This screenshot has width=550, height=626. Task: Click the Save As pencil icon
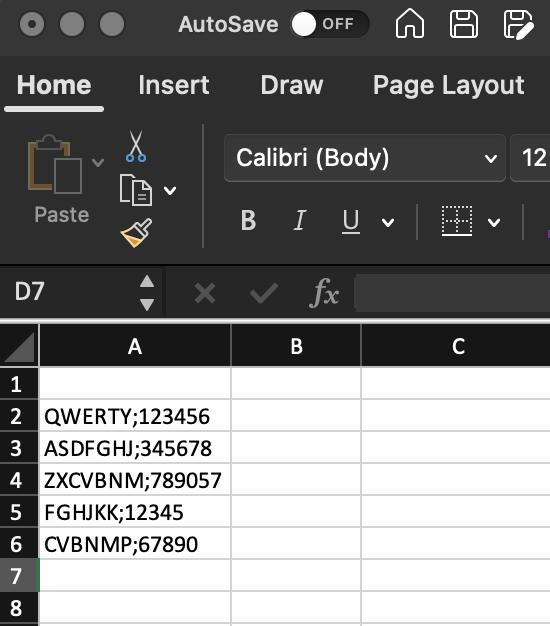tap(518, 25)
